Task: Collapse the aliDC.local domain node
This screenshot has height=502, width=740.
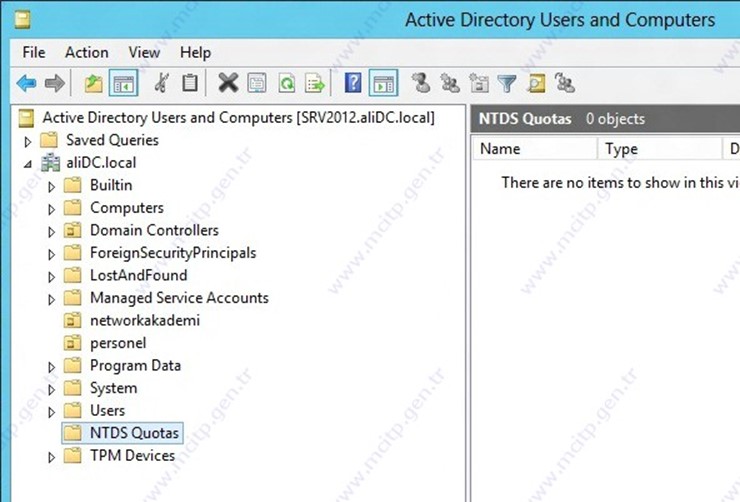Action: pyautogui.click(x=28, y=163)
